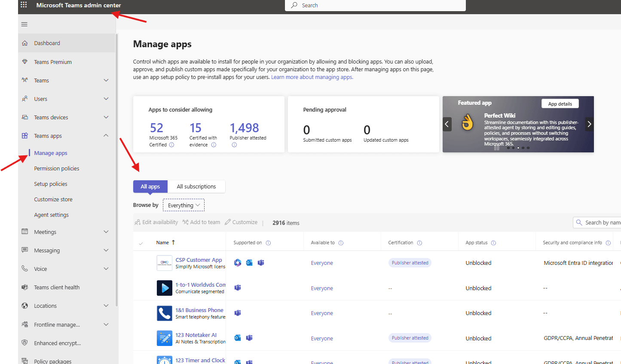This screenshot has width=621, height=364.
Task: Select the row checkbox for CSP Customer App
Action: 141,263
